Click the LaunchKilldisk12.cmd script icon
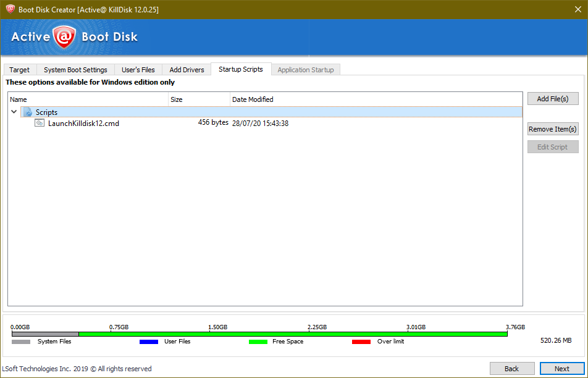The width and height of the screenshot is (588, 378). click(39, 123)
